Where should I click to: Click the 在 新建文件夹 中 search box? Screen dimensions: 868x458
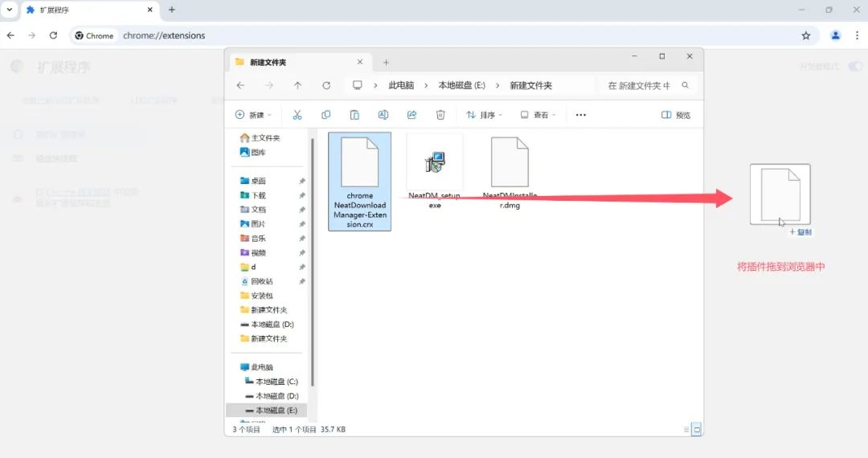tap(646, 85)
